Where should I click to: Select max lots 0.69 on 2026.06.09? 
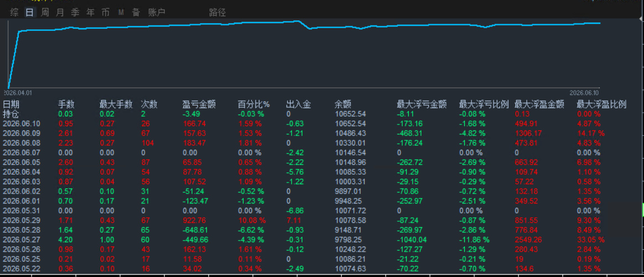tap(106, 133)
